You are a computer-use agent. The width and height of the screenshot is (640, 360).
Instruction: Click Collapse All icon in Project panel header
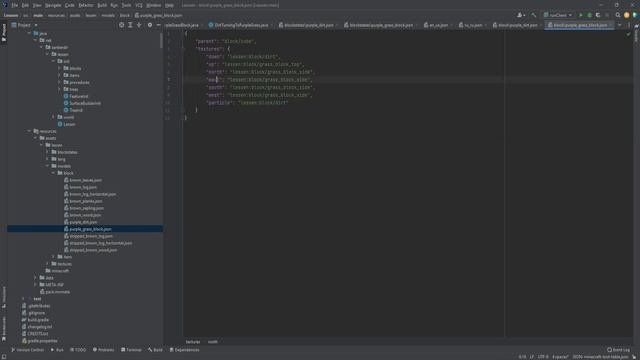(139, 25)
